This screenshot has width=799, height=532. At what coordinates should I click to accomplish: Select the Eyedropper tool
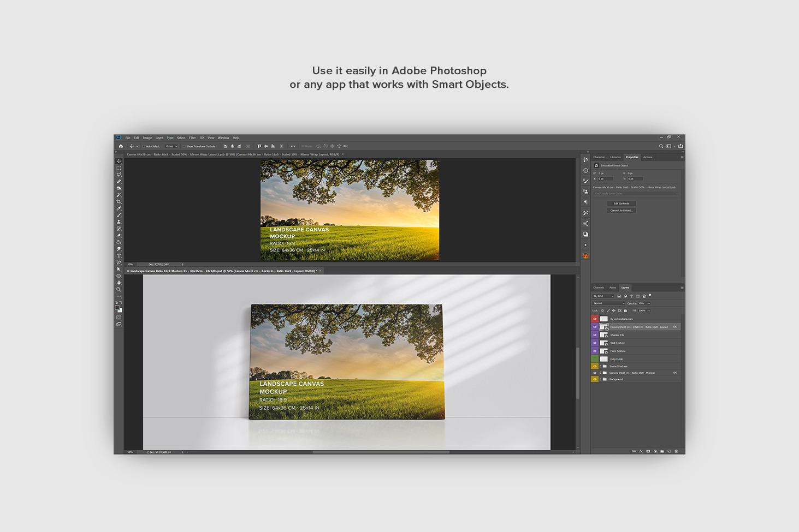point(119,208)
